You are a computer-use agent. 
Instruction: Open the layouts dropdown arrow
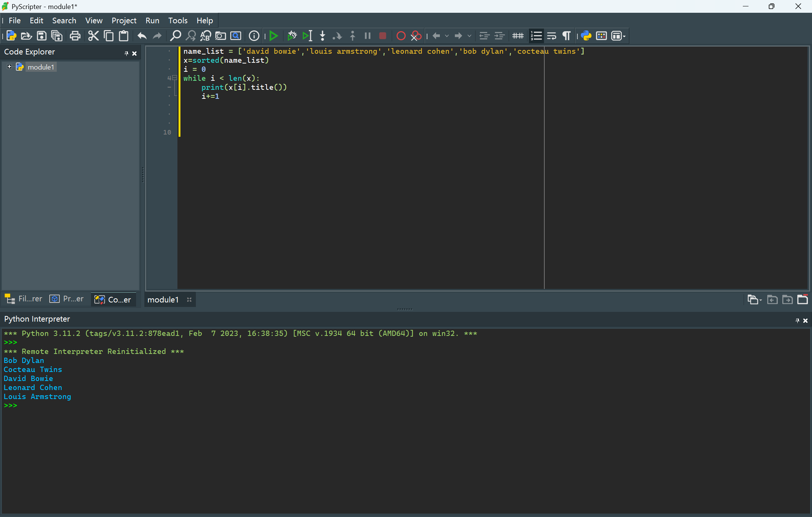click(624, 36)
